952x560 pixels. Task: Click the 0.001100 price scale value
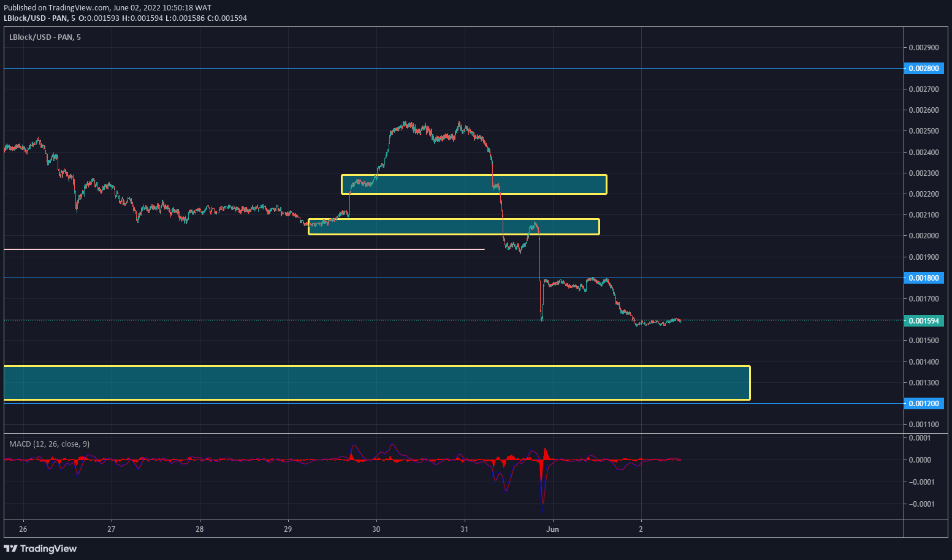[x=924, y=425]
